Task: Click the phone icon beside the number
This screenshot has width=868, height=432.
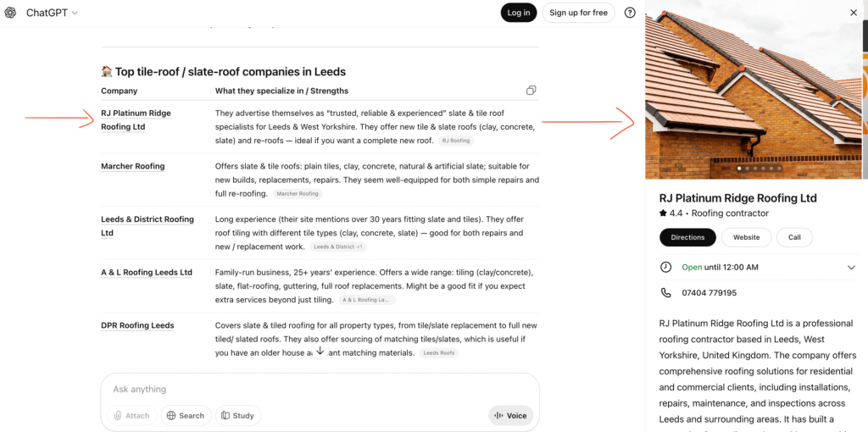Action: point(665,293)
